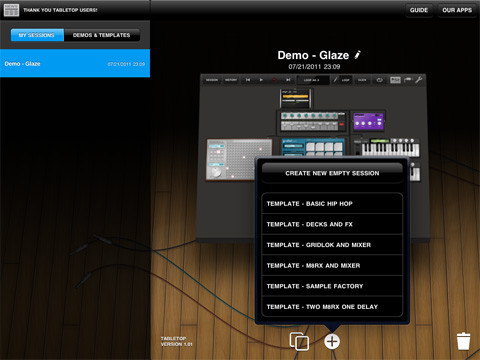The height and width of the screenshot is (360, 480).
Task: Delete the session using the trash icon
Action: point(463,341)
